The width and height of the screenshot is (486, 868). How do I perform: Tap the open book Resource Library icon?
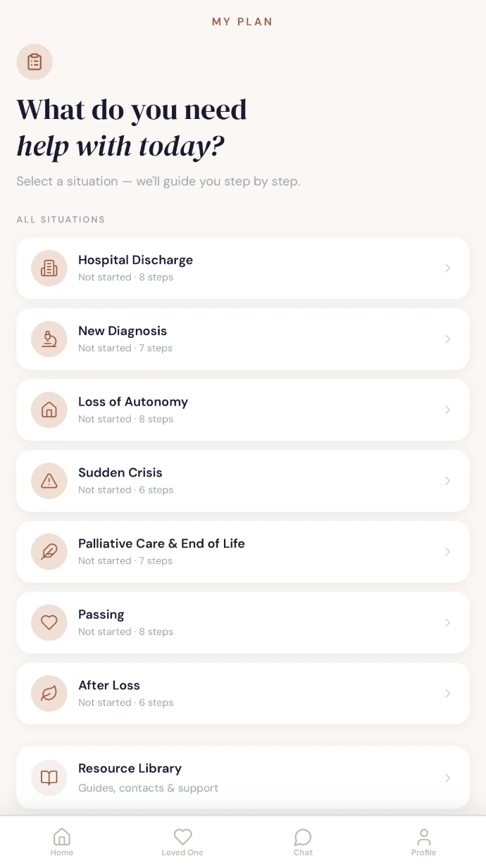coord(49,778)
